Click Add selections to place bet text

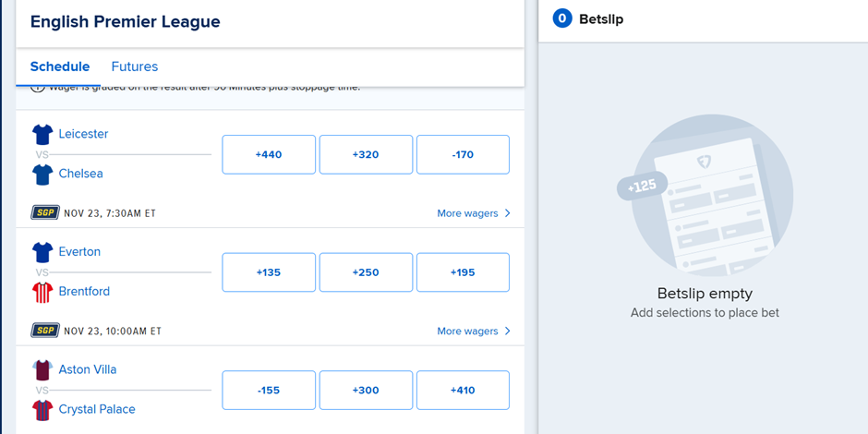click(x=705, y=313)
